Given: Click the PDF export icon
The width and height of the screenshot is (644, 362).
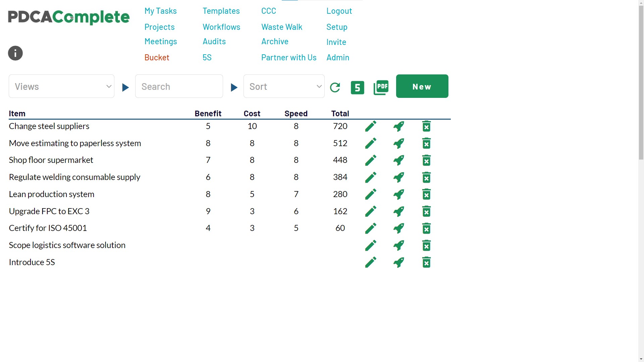Looking at the screenshot, I should tap(381, 87).
